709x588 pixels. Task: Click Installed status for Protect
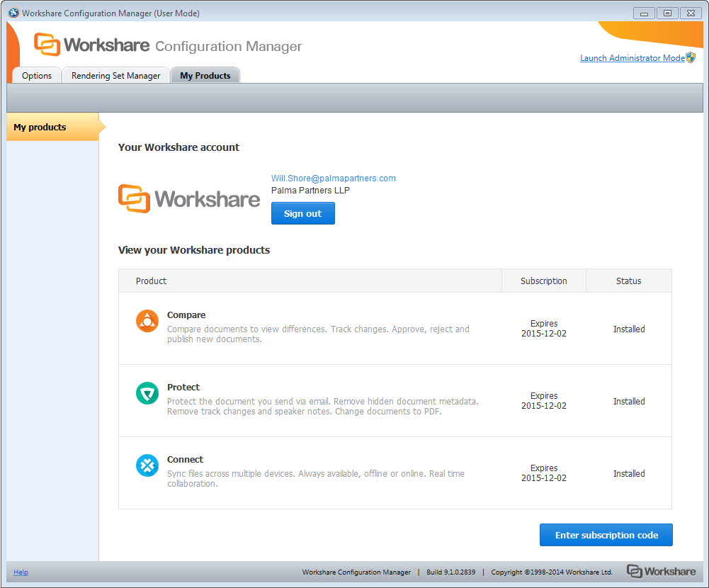[x=629, y=402]
